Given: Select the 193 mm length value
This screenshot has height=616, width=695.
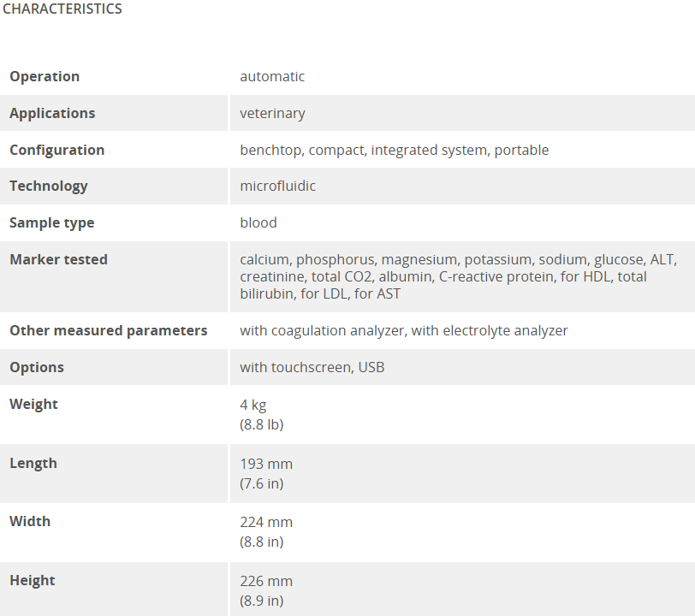Looking at the screenshot, I should click(x=266, y=464).
